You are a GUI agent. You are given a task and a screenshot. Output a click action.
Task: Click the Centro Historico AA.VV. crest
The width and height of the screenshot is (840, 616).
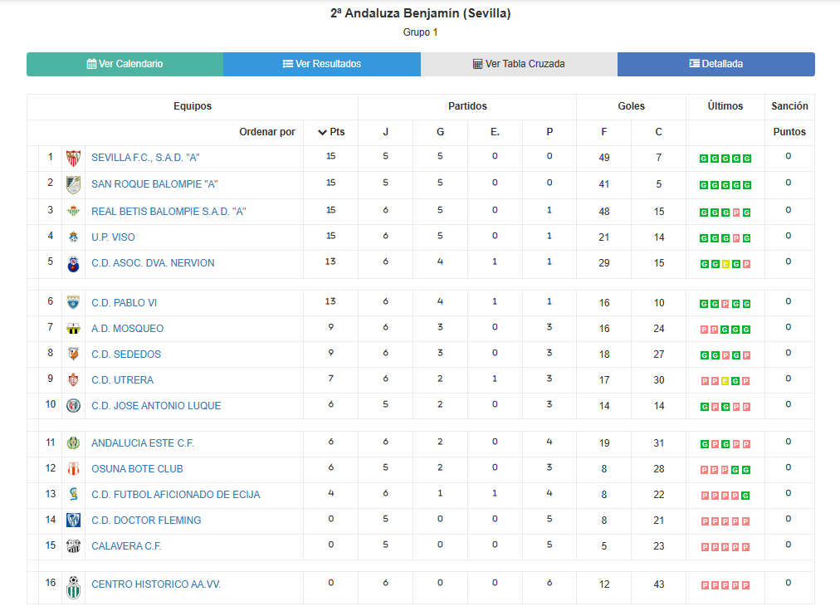coord(73,587)
